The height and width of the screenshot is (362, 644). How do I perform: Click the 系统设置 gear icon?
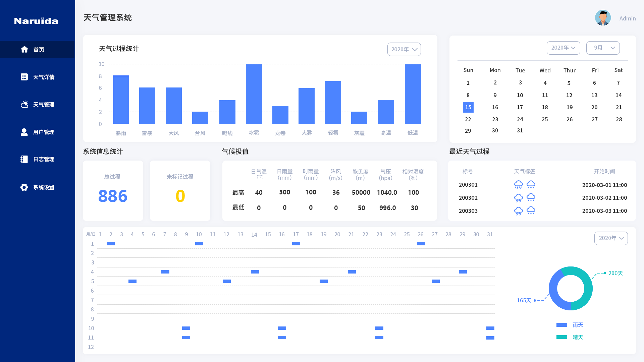pyautogui.click(x=24, y=187)
